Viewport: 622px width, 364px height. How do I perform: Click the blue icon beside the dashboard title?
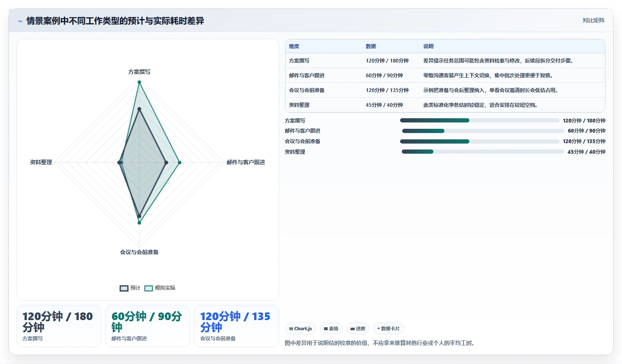click(x=20, y=21)
